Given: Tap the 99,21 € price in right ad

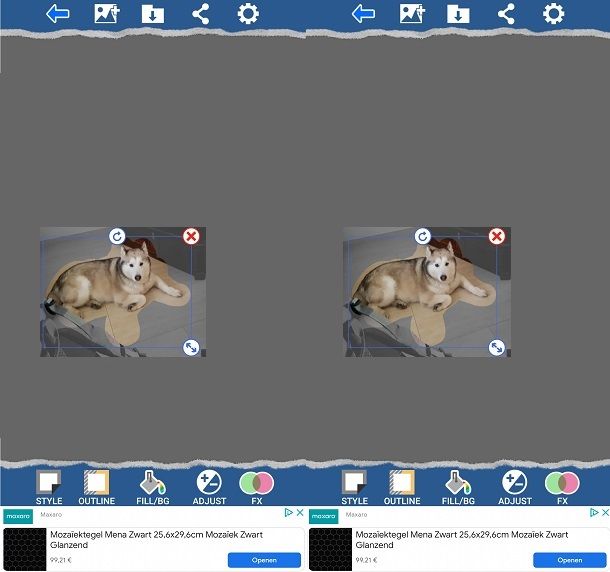Looking at the screenshot, I should point(366,560).
